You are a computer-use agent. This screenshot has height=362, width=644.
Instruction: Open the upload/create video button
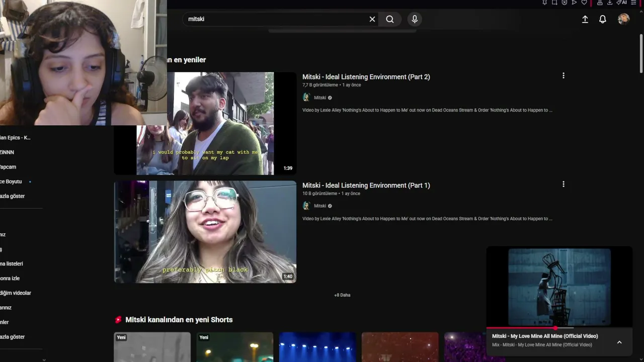coord(585,19)
